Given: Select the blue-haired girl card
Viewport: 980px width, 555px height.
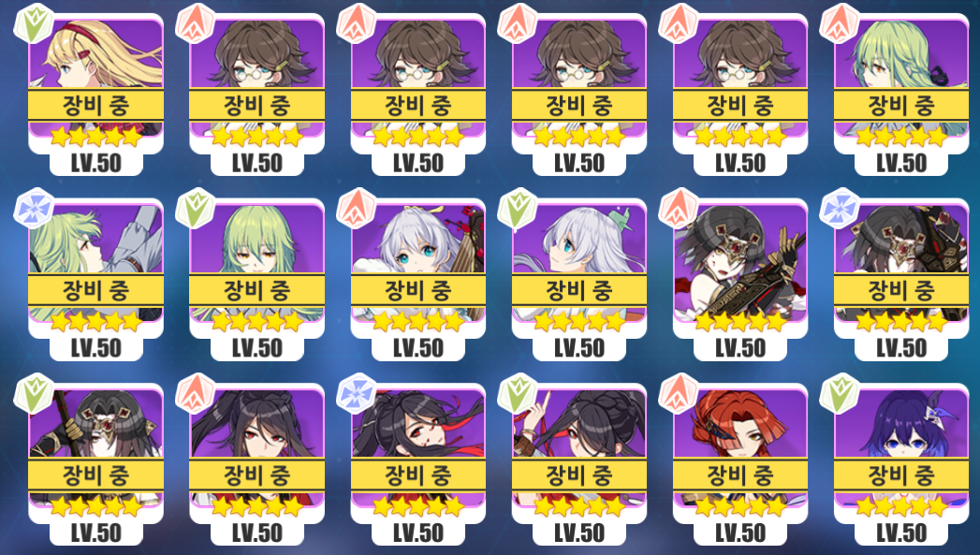Looking at the screenshot, I should [900, 464].
